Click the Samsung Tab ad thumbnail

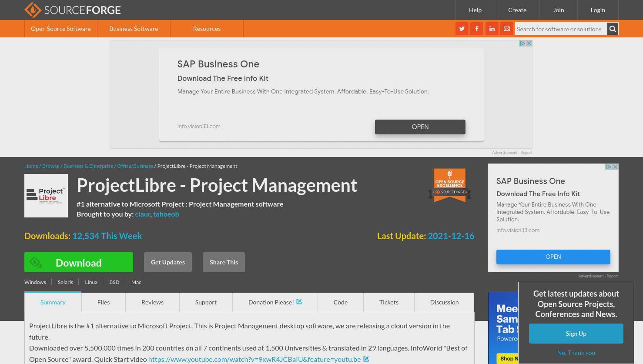[503, 328]
